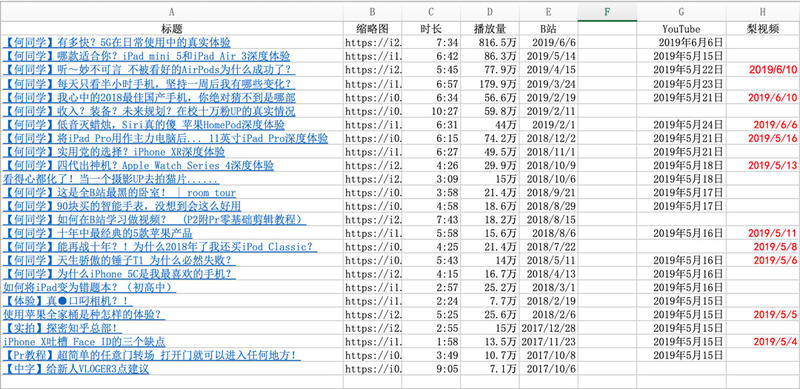Select B站 date cell 2018/7/22
The image size is (800, 389).
pos(548,247)
